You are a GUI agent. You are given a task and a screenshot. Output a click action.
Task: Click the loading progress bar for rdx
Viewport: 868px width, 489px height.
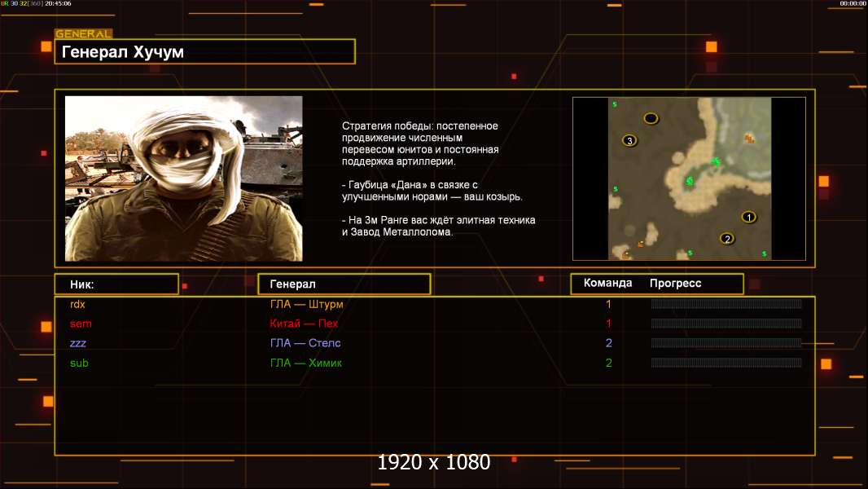(726, 303)
